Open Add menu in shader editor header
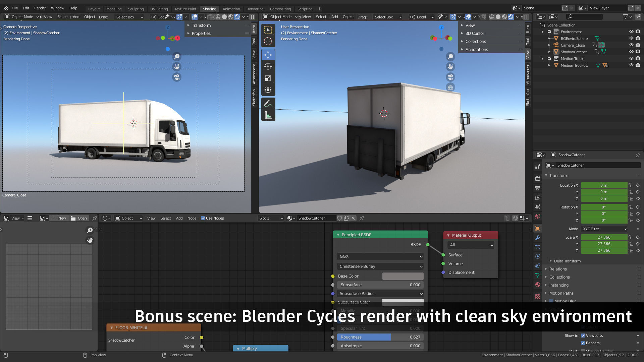644x362 pixels. pos(179,218)
